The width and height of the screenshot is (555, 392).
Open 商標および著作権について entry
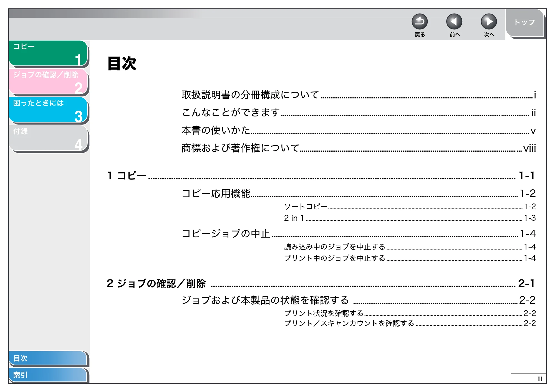coord(359,148)
